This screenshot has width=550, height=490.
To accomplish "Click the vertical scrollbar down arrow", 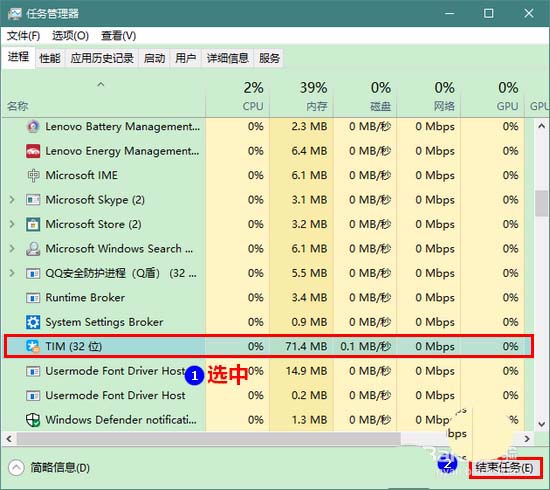I will [541, 424].
